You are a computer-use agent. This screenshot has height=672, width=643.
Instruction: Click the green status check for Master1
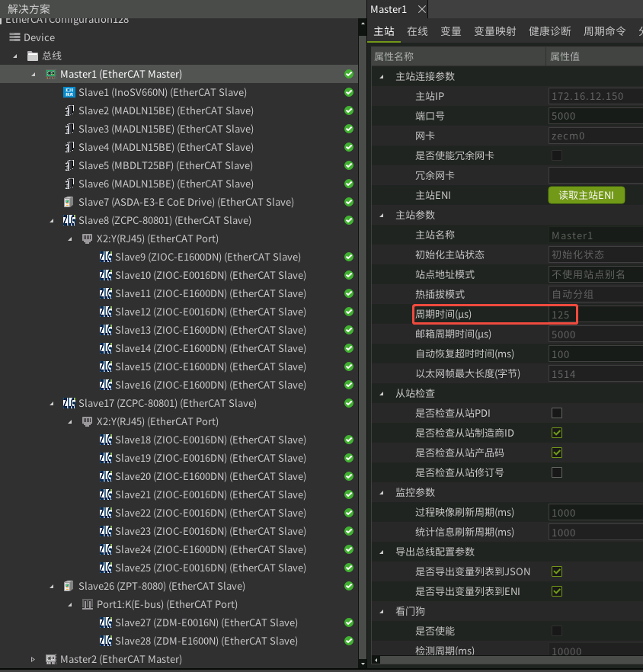click(349, 74)
